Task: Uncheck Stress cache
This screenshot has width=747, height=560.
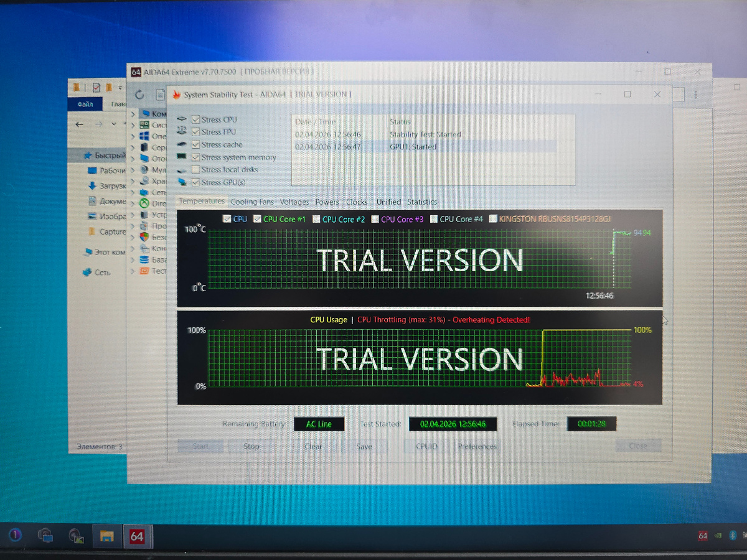Action: pos(196,144)
